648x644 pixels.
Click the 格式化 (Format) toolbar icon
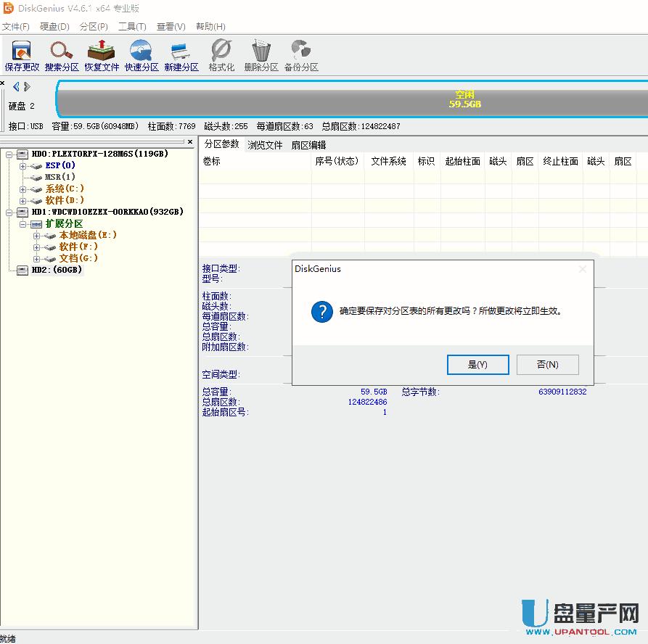click(x=221, y=55)
